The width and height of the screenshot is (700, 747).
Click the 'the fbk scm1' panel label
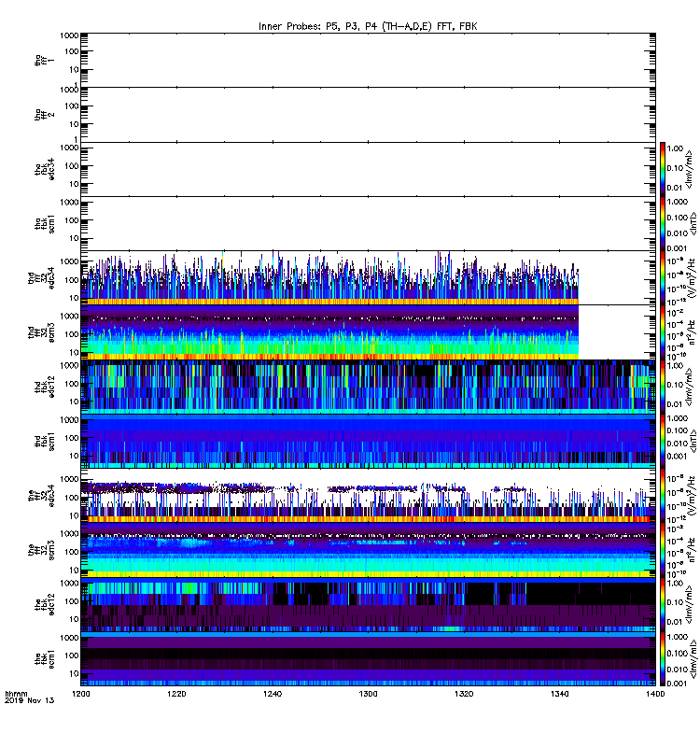pyautogui.click(x=45, y=659)
